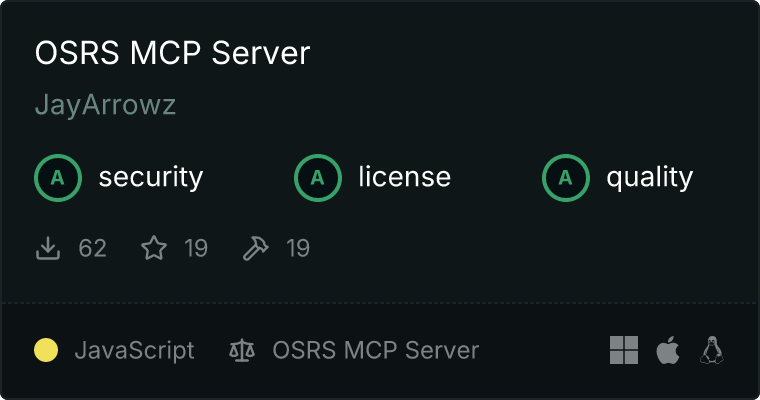Click the quality grade A badge

pyautogui.click(x=566, y=178)
